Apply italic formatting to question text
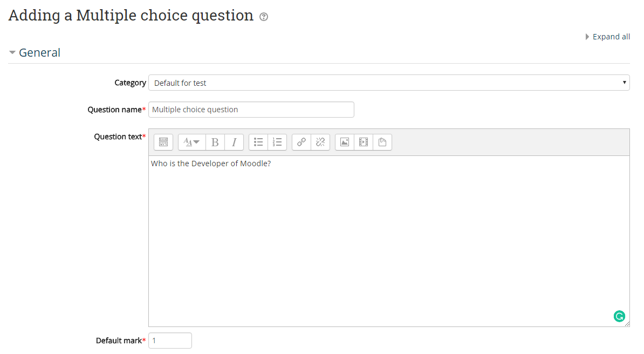Viewport: 644px width, 354px height. (x=234, y=142)
